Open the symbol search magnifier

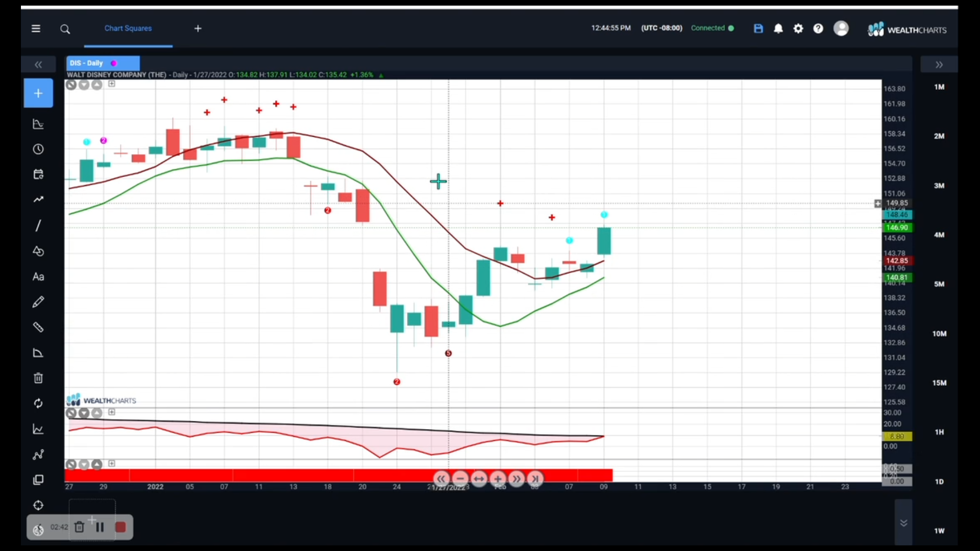pos(65,29)
